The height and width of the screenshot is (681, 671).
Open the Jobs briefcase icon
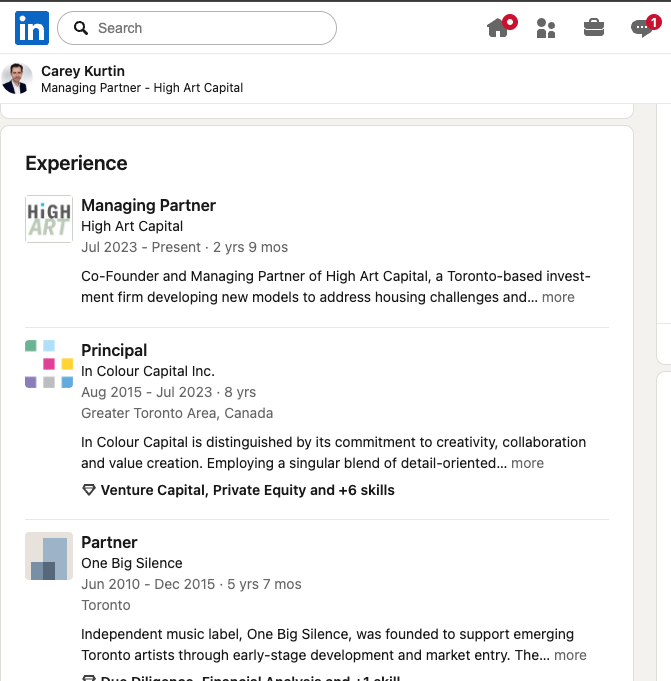click(594, 28)
